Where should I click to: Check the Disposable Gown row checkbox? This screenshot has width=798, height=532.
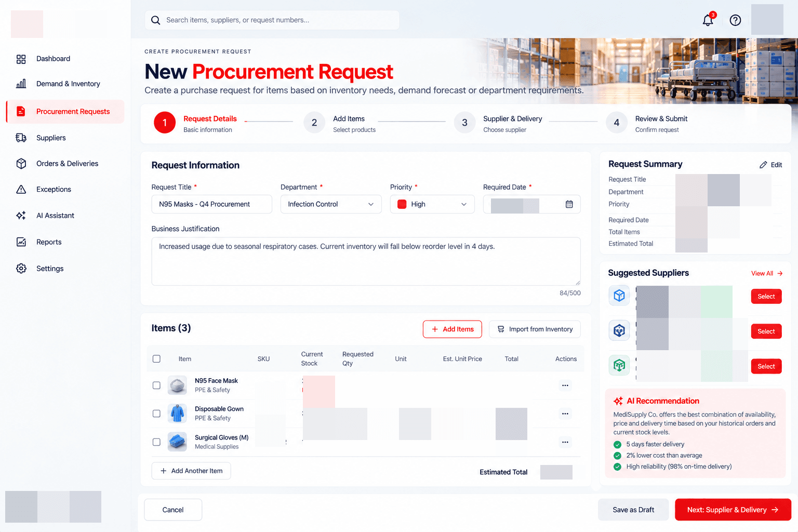tap(156, 414)
